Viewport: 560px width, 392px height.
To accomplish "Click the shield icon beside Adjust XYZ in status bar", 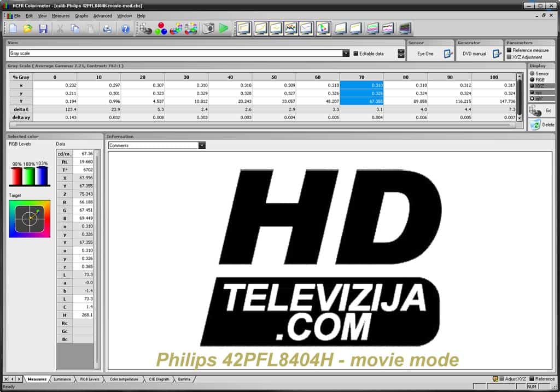I will pyautogui.click(x=495, y=379).
